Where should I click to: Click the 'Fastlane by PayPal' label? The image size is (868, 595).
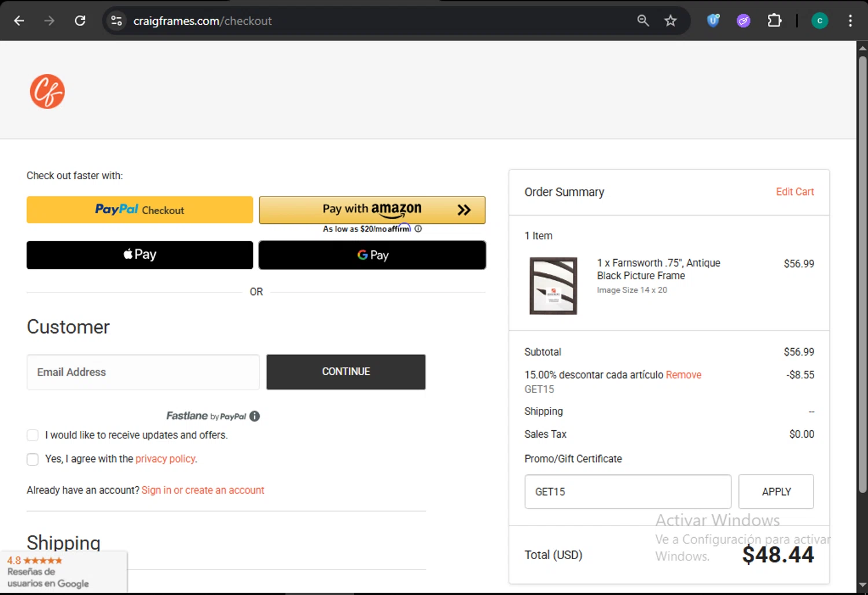coord(206,416)
